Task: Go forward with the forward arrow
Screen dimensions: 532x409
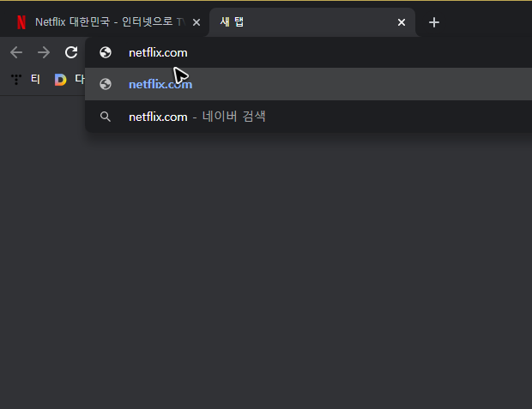Action: pos(44,52)
